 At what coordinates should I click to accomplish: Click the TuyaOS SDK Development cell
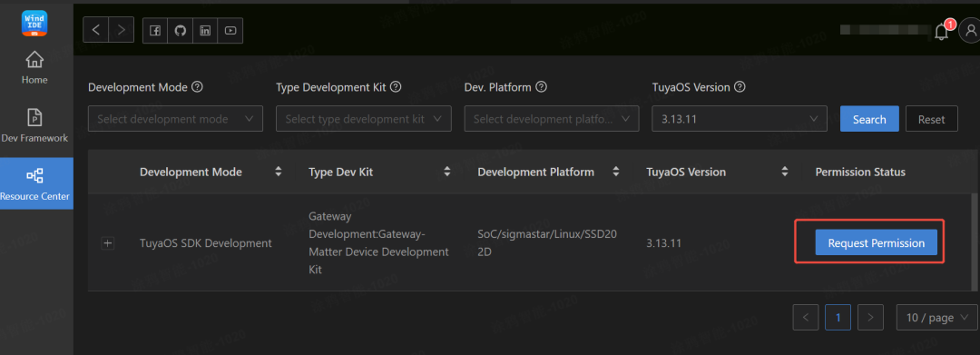(206, 243)
